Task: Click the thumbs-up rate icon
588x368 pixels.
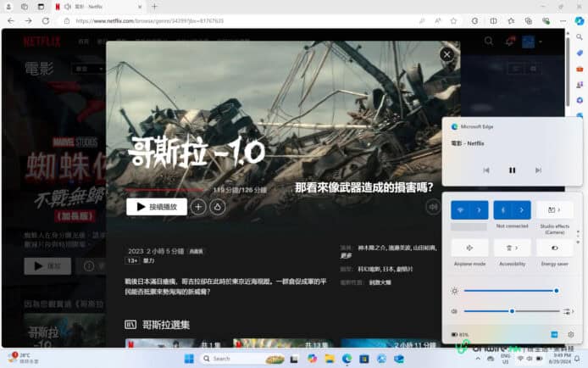Action: 218,206
